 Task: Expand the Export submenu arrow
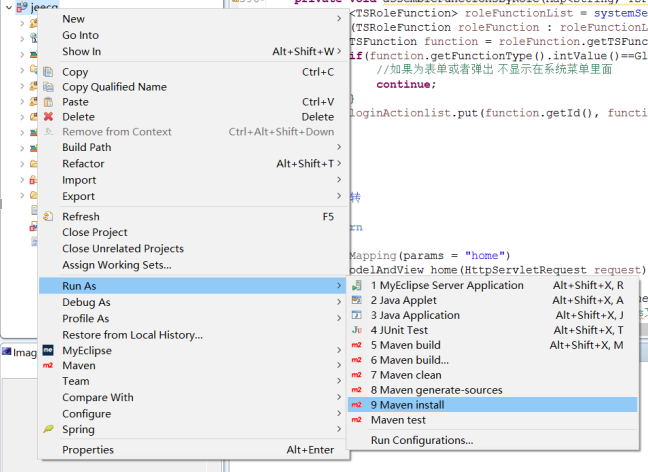pyautogui.click(x=339, y=196)
